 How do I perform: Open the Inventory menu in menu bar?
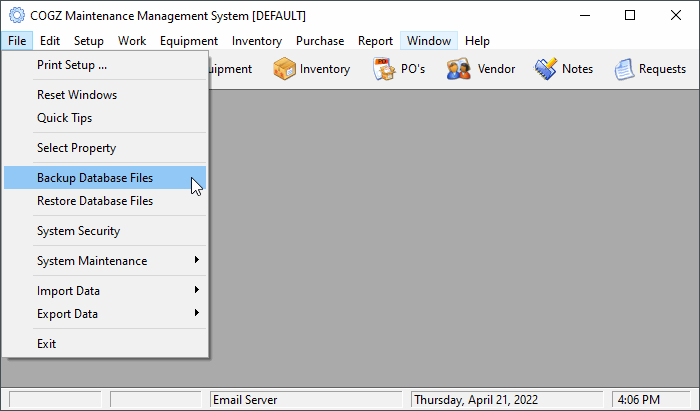coord(257,41)
